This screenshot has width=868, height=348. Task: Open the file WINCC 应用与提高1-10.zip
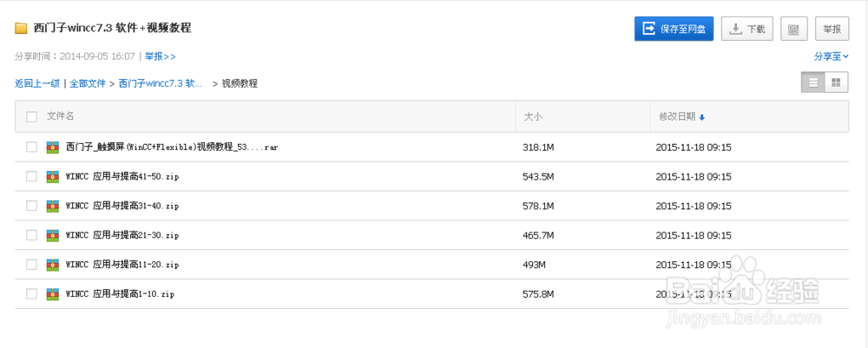point(121,294)
